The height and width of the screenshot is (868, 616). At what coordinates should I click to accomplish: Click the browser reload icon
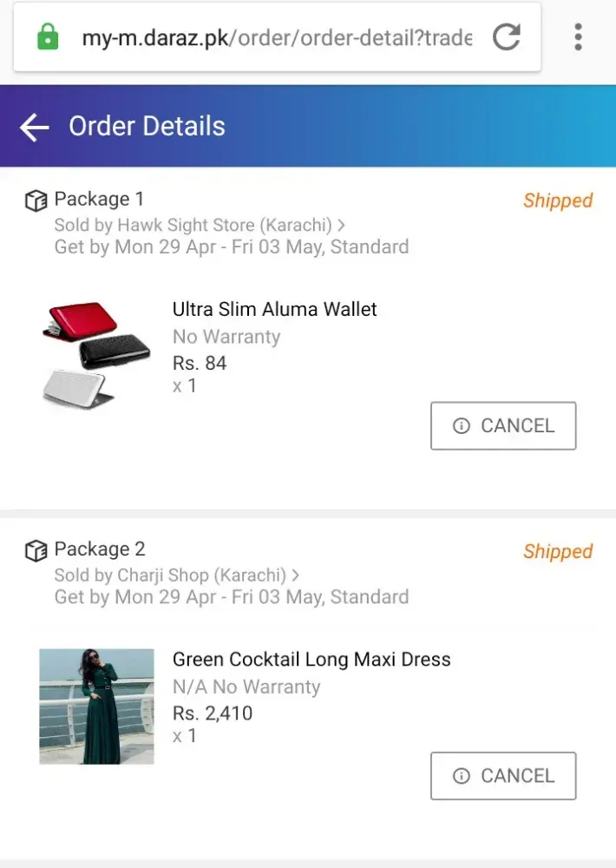tap(507, 37)
